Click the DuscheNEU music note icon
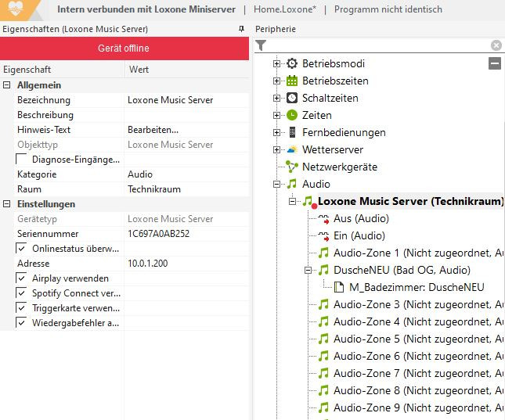The height and width of the screenshot is (420, 505). (x=323, y=270)
